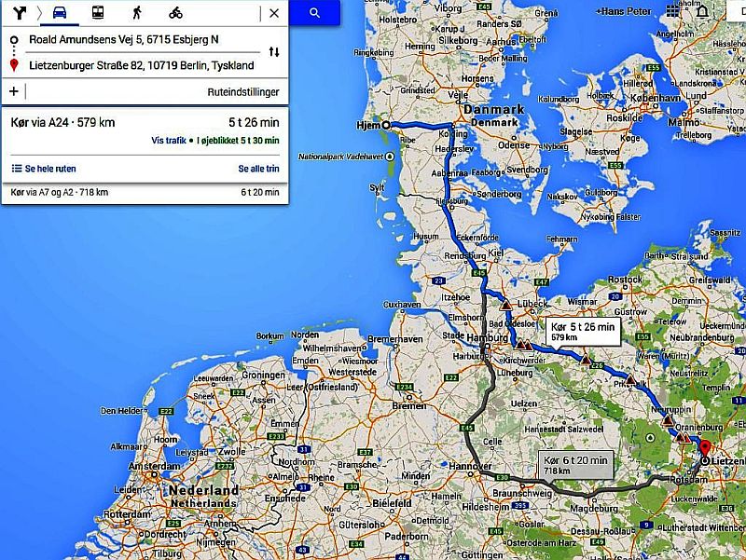Click the Nationalpark Vadehavet park icon
The image size is (746, 560).
tap(390, 156)
